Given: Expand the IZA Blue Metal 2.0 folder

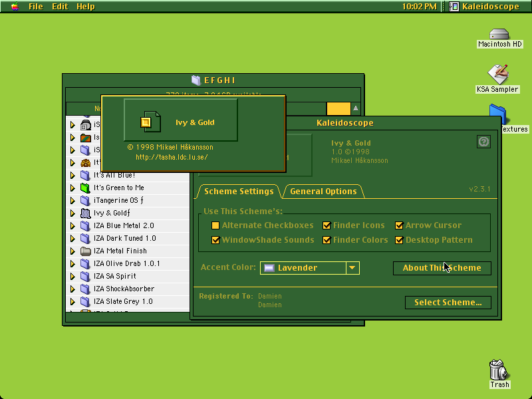Looking at the screenshot, I should click(72, 225).
